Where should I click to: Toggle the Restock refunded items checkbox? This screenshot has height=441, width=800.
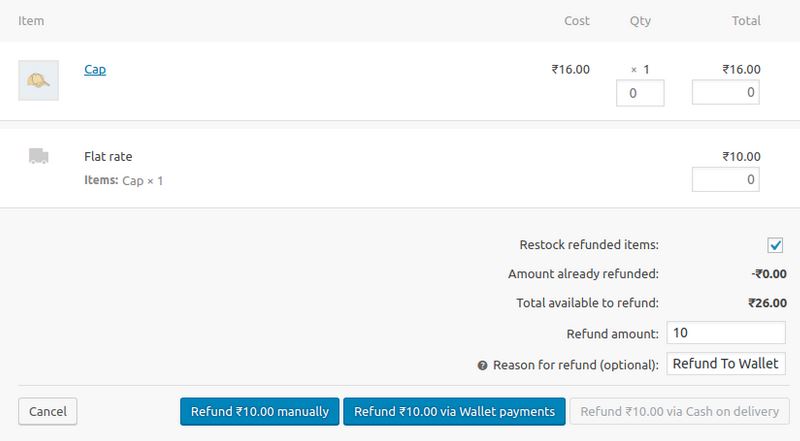pyautogui.click(x=775, y=245)
